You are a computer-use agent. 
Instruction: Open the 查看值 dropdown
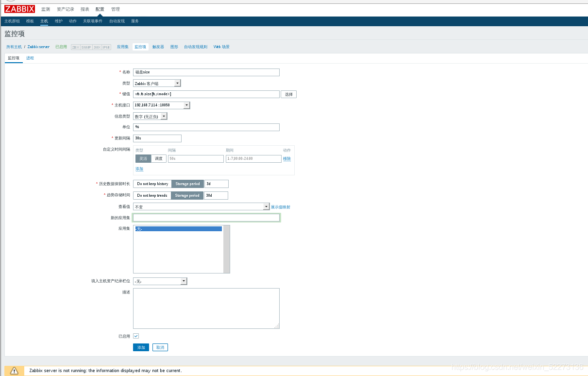point(201,206)
